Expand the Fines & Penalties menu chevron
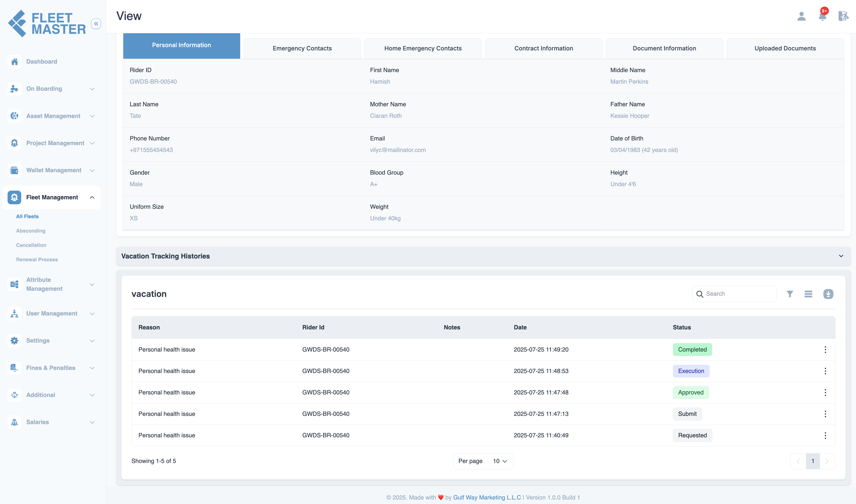 coord(92,368)
